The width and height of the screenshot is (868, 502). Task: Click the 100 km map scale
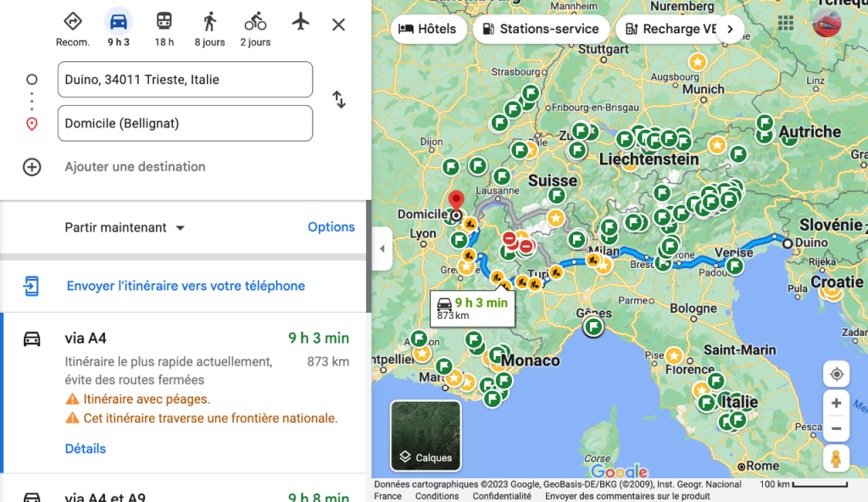point(804,484)
